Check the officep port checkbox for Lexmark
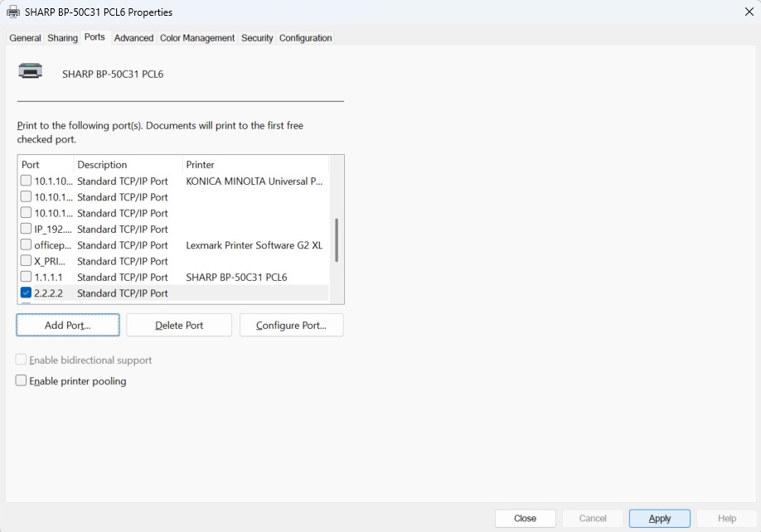 tap(27, 245)
